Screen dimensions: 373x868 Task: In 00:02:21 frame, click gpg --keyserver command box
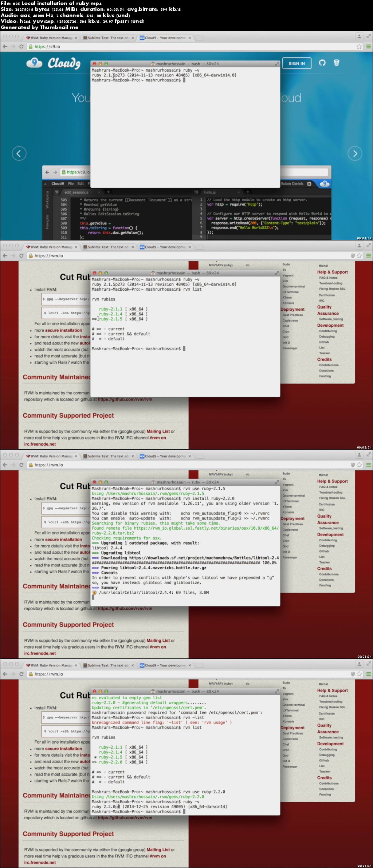66,299
